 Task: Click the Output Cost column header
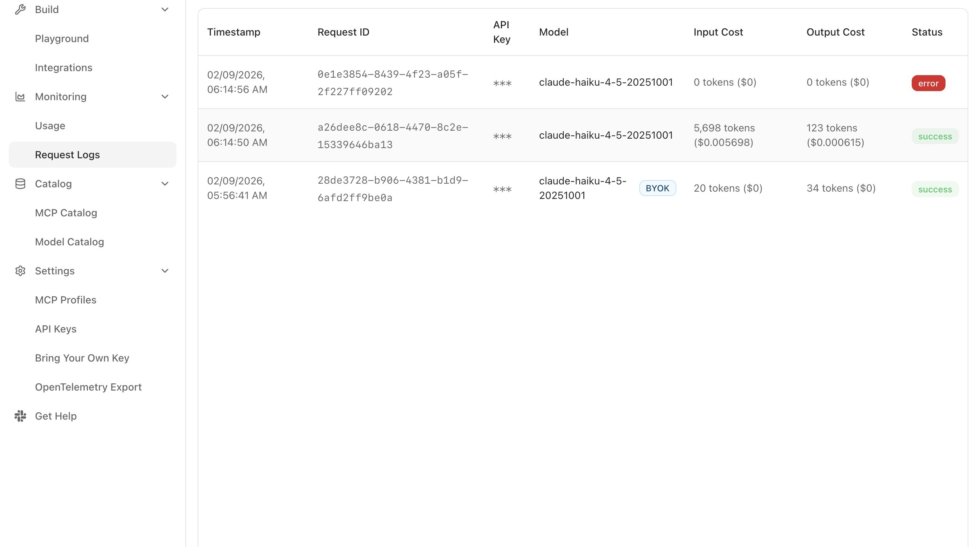pos(835,32)
